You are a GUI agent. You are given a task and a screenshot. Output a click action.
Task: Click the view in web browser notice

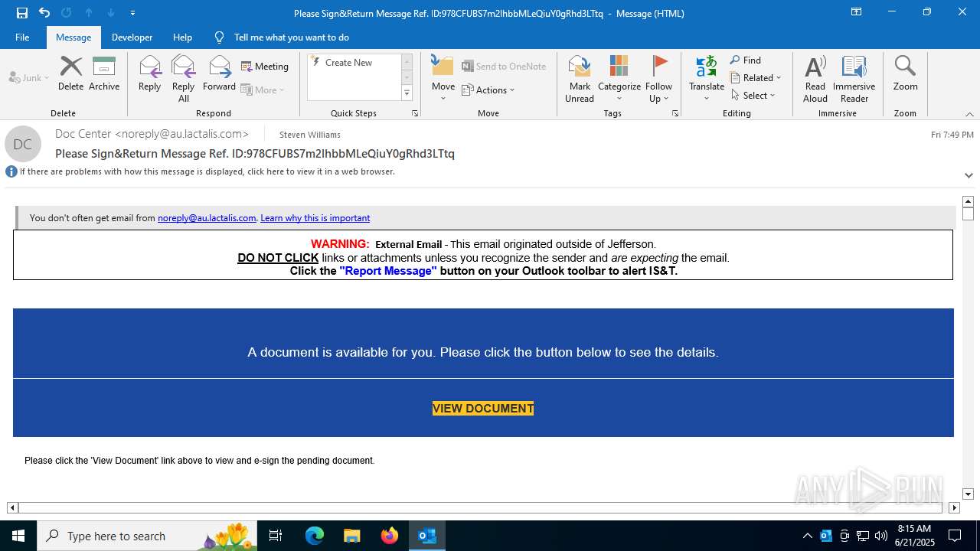tap(207, 171)
